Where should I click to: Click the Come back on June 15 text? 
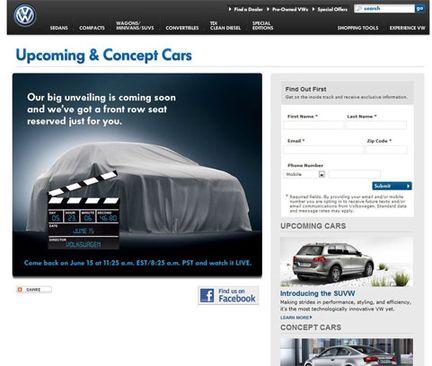(138, 263)
